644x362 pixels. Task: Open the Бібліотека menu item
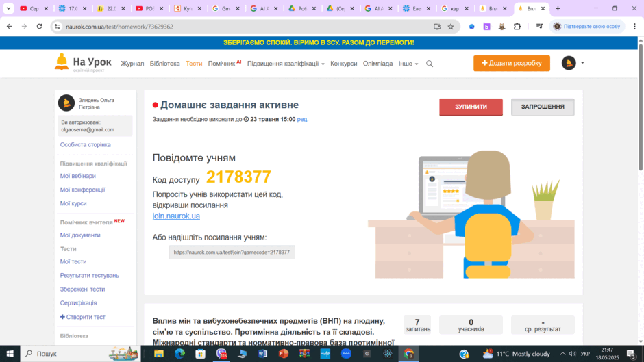coord(164,64)
